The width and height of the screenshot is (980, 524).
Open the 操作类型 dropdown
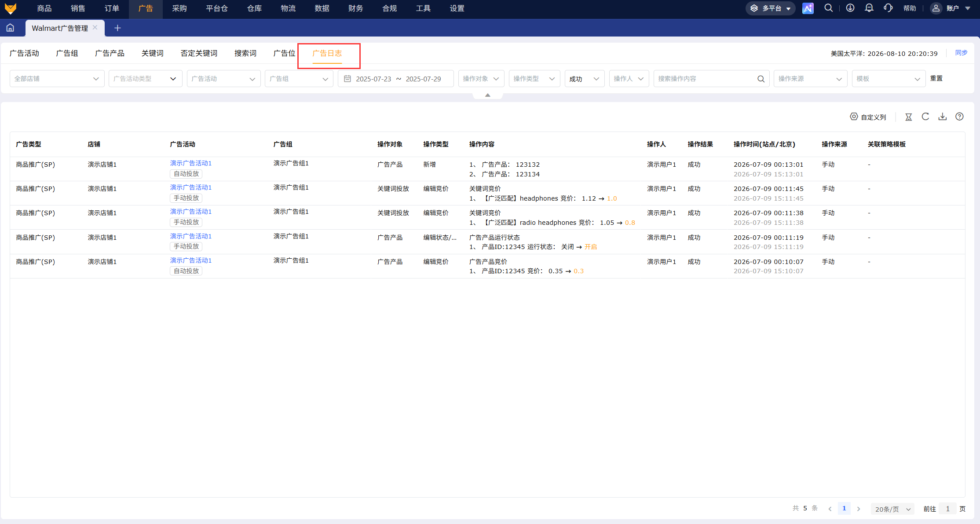coord(534,79)
